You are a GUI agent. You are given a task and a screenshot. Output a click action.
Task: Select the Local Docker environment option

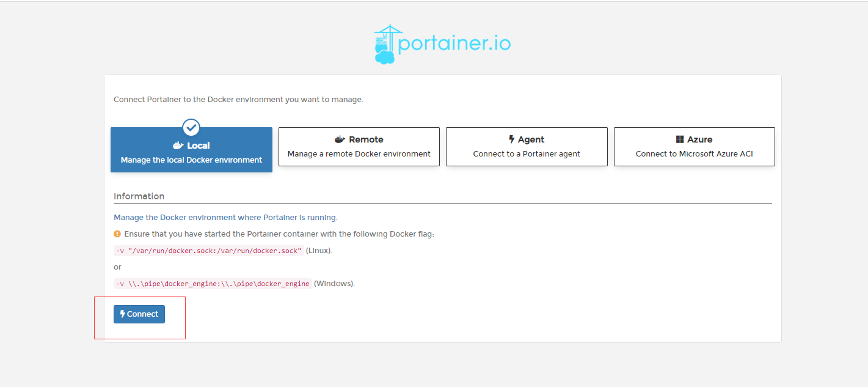(191, 150)
